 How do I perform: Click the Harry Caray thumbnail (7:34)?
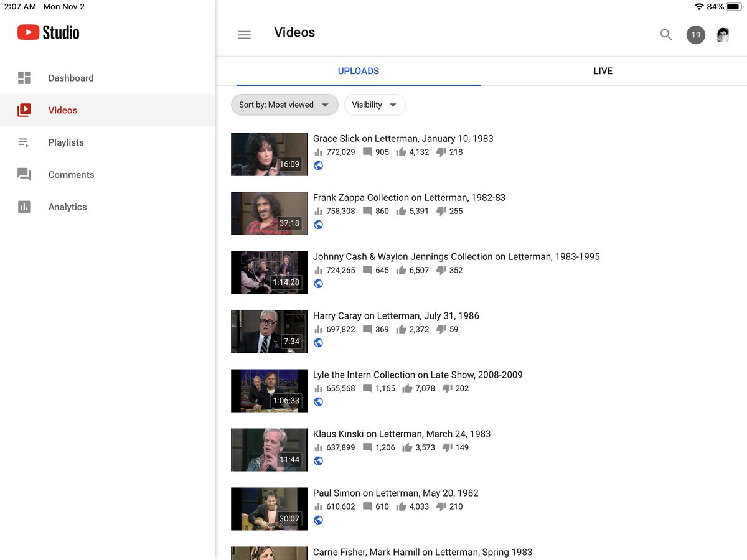pos(269,332)
